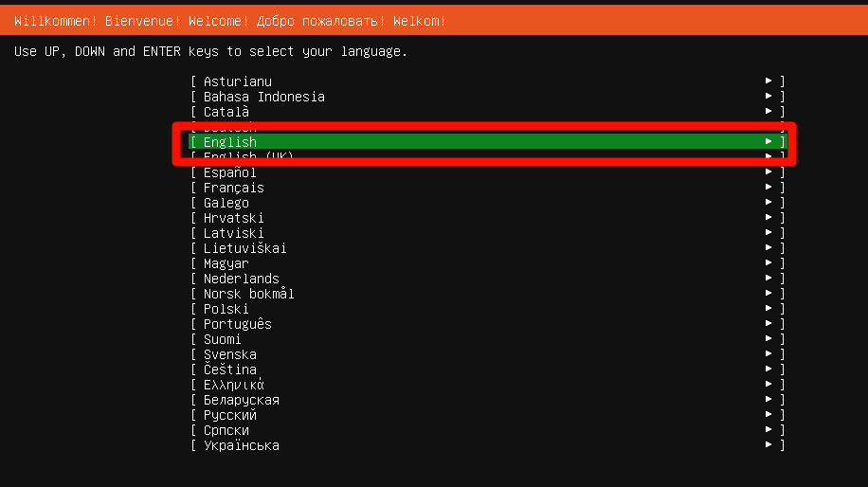
Task: Expand the Português entry arrow
Action: coord(769,324)
